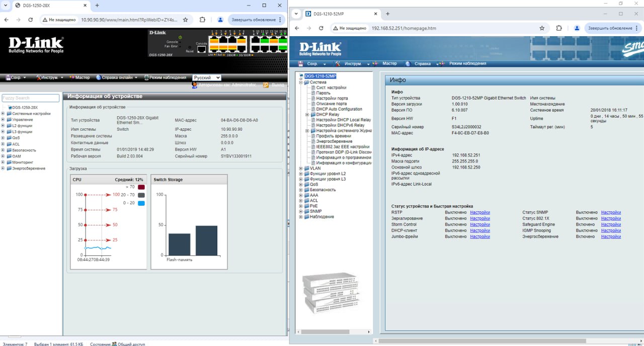Screen dimensions: 644x346
Task: Open the Сохр. menu in DGS-1210-52MP
Action: pos(312,64)
